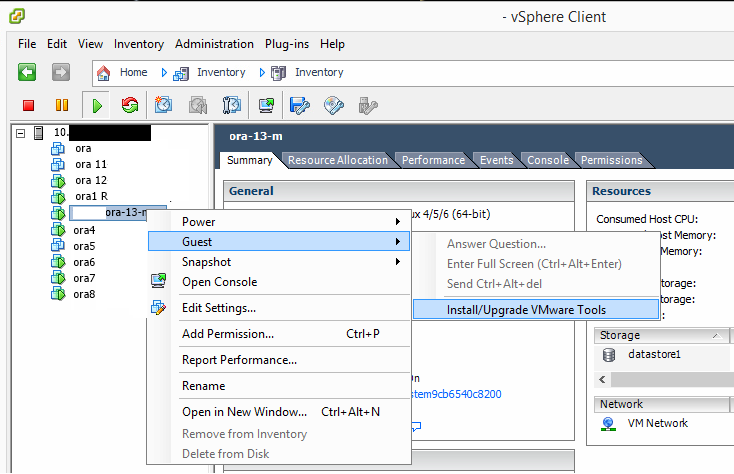Choose Rename from context menu
The height and width of the screenshot is (474, 734).
coord(279,386)
